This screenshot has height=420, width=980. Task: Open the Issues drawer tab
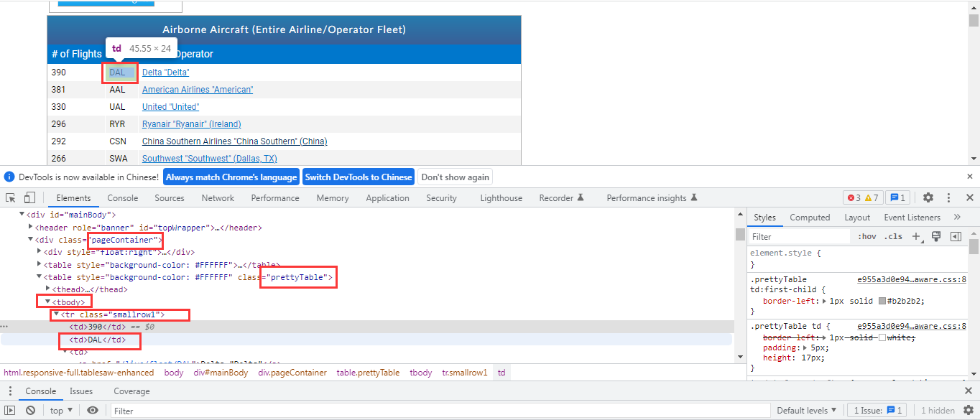point(81,391)
